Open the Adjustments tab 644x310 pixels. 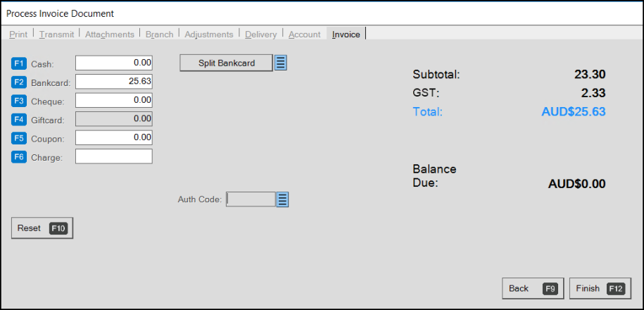(x=208, y=35)
